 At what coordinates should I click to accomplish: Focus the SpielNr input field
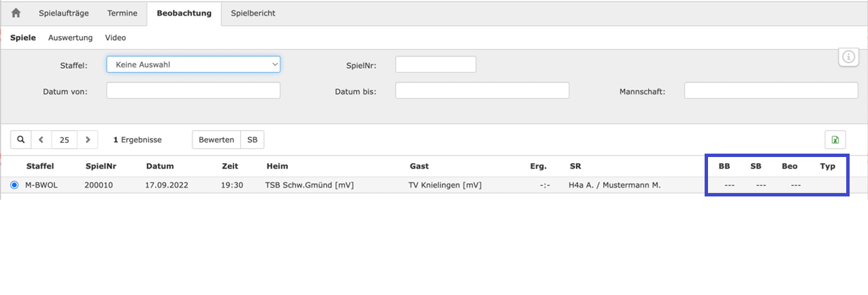(x=436, y=65)
